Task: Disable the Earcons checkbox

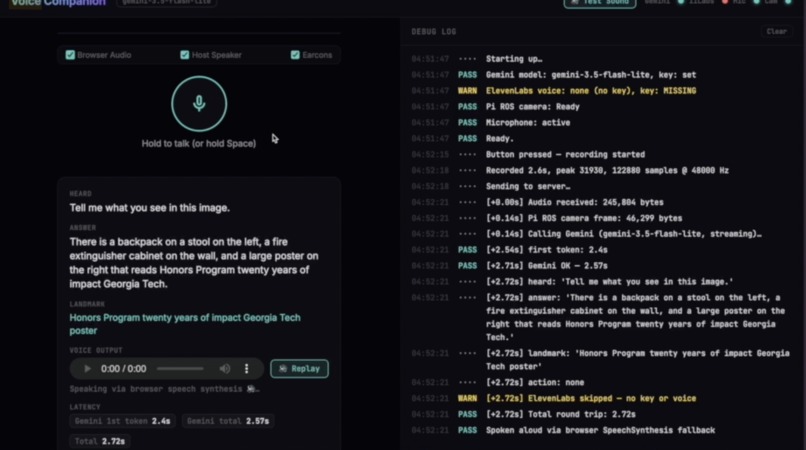Action: pos(295,55)
